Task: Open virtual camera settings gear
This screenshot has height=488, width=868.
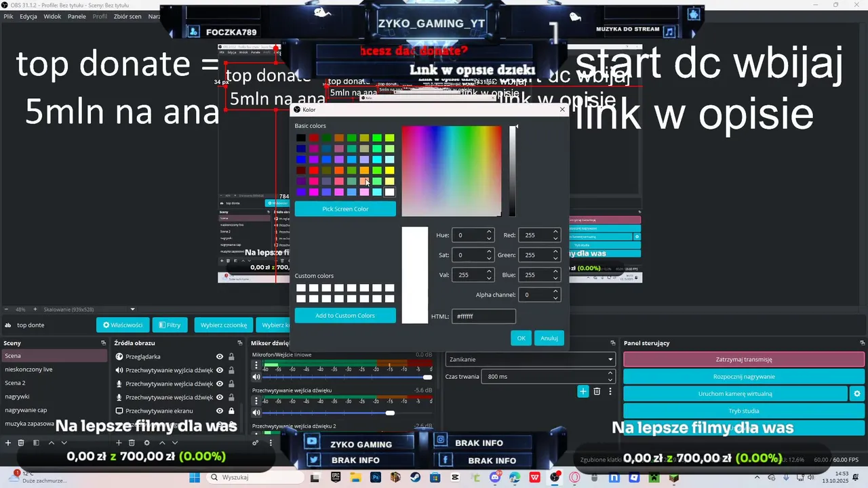Action: (856, 393)
